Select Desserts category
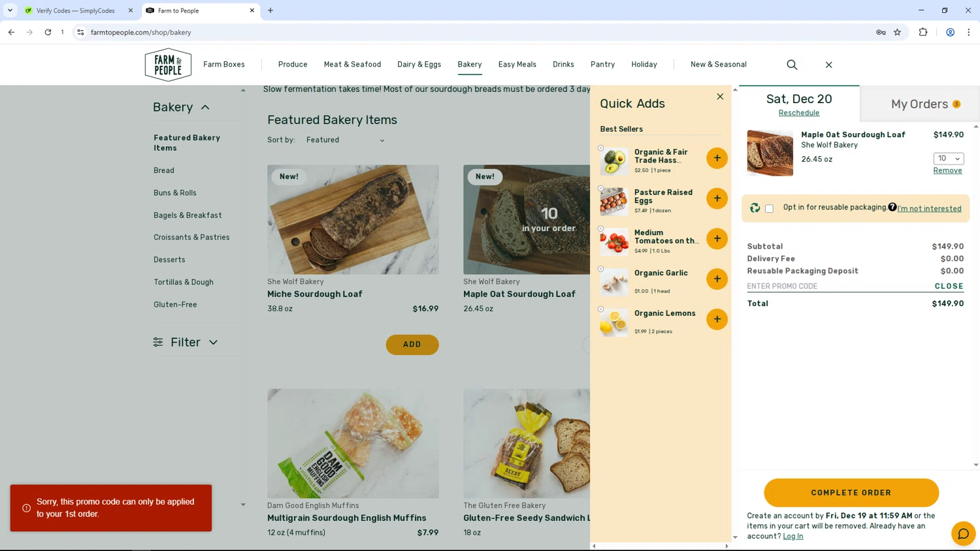This screenshot has width=980, height=551. [x=169, y=260]
